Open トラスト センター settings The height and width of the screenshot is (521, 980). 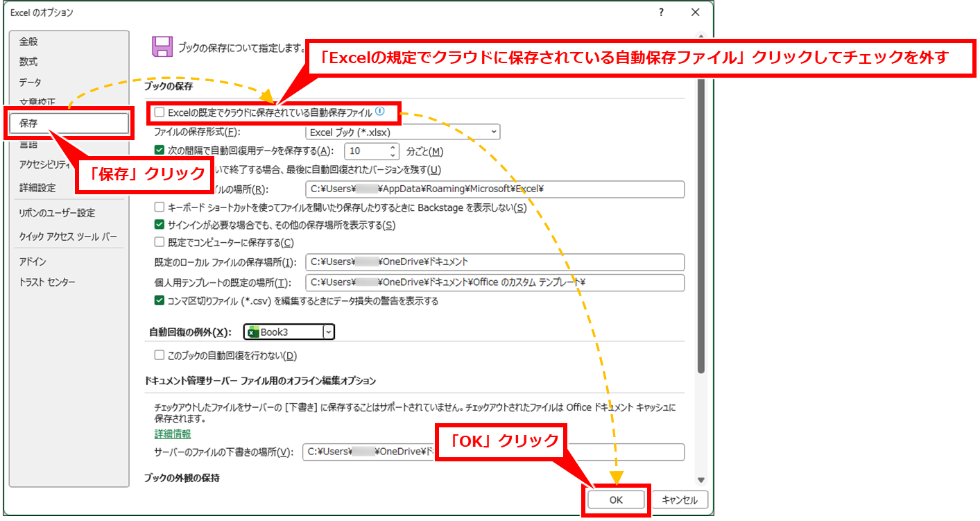[x=47, y=282]
